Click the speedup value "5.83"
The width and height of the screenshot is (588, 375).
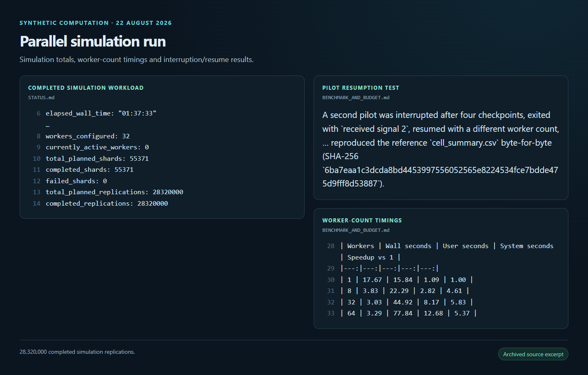[x=458, y=302]
